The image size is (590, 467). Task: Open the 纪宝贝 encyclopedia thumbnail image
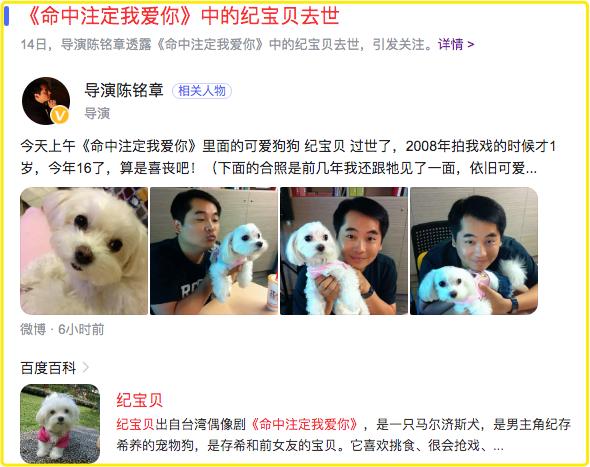coord(60,424)
